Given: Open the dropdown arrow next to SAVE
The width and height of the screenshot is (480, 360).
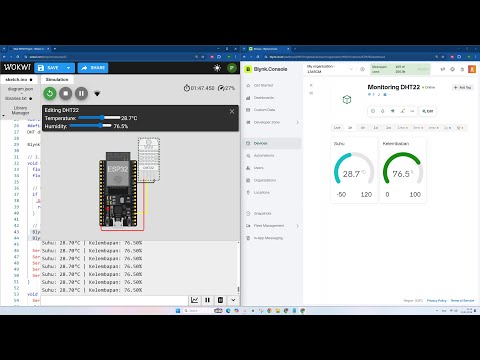Looking at the screenshot, I should pos(69,68).
